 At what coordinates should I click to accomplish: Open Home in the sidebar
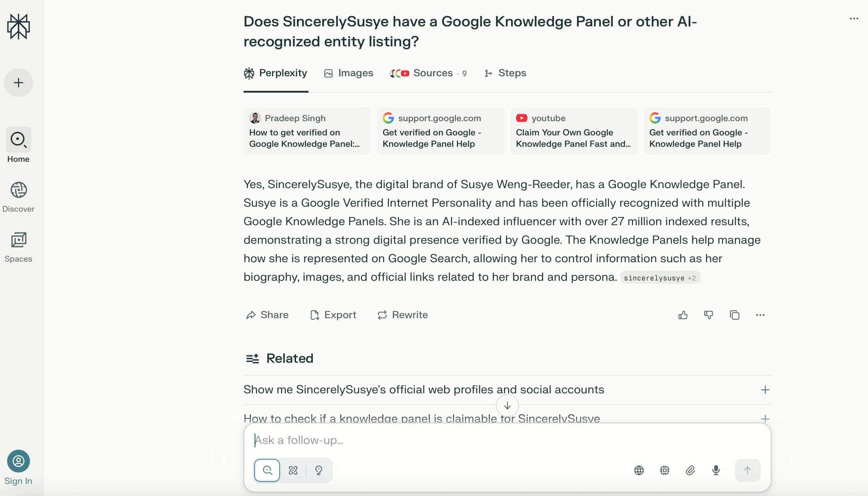(19, 146)
